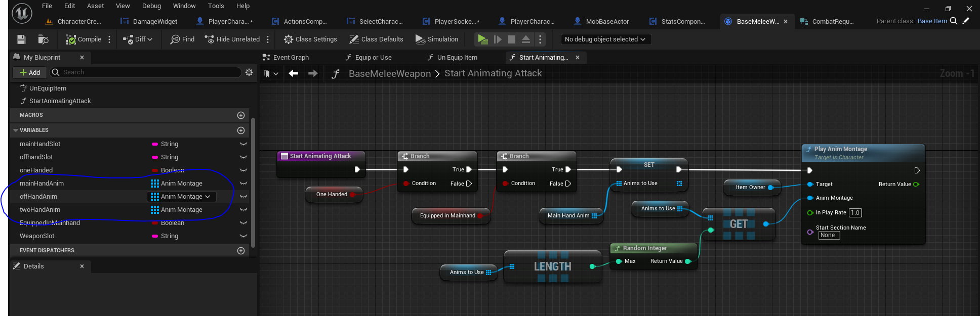This screenshot has height=316, width=980.
Task: Select the UnEquipItem function
Action: [48, 88]
